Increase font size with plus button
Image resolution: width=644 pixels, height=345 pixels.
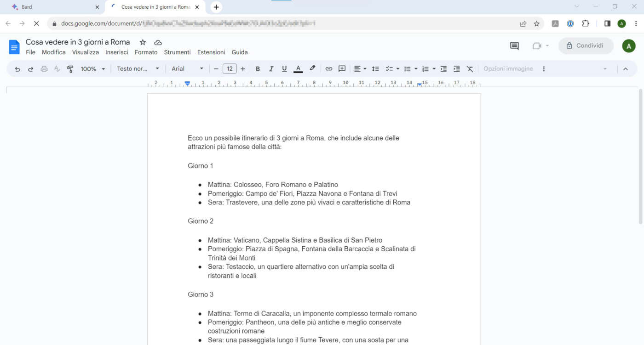pos(243,69)
